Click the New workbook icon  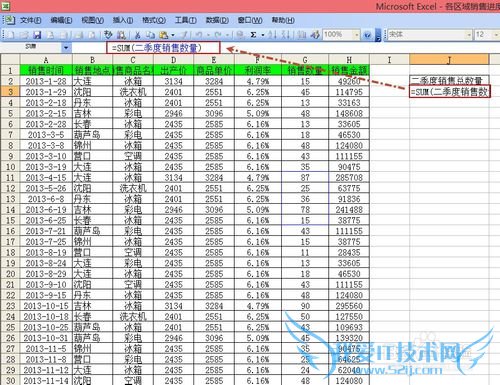pos(11,35)
